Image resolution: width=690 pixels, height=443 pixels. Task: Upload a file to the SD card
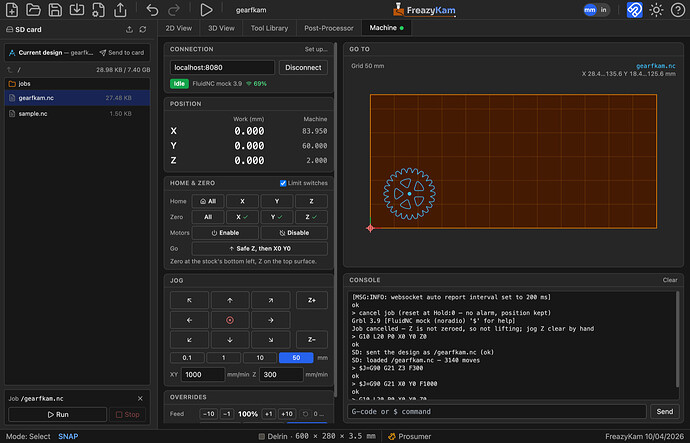click(129, 29)
